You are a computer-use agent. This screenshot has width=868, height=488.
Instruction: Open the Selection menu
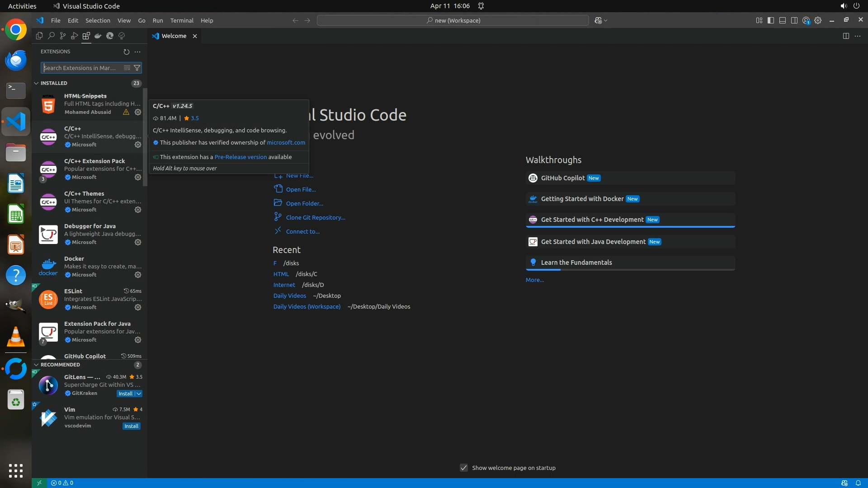98,20
